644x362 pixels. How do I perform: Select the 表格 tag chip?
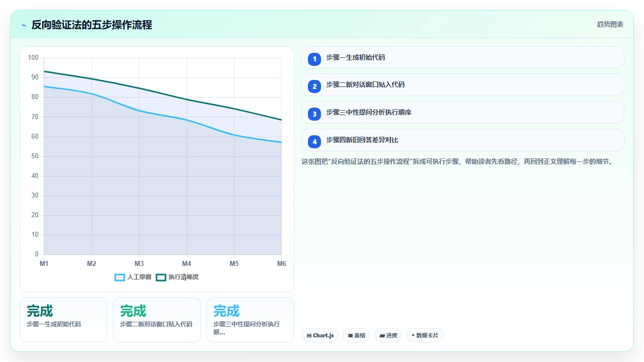pyautogui.click(x=357, y=335)
